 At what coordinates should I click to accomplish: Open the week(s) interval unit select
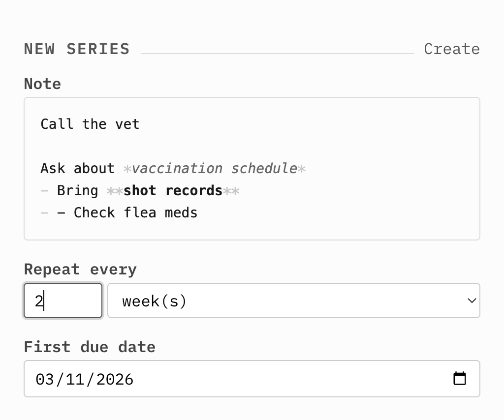(293, 300)
